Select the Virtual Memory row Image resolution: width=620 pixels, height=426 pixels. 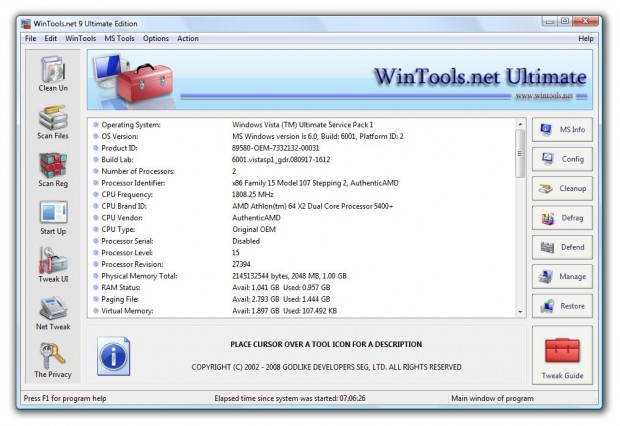click(301, 311)
